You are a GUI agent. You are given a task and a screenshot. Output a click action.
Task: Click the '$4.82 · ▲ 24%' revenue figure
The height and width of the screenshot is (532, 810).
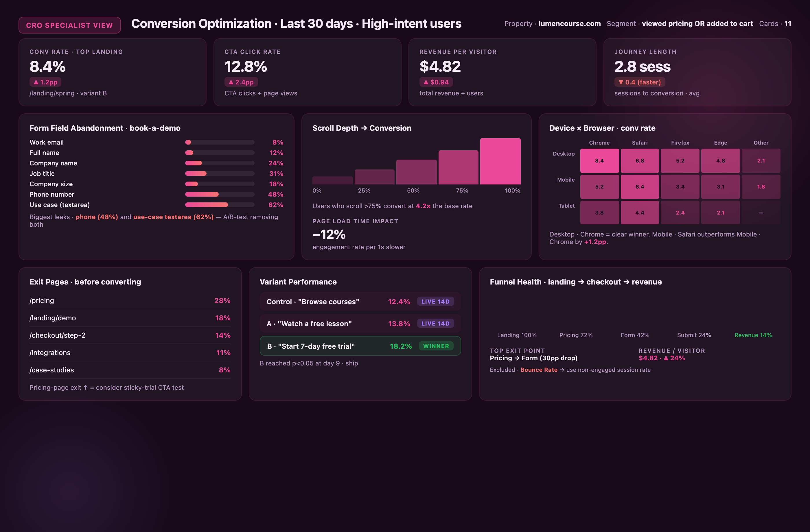pos(662,358)
